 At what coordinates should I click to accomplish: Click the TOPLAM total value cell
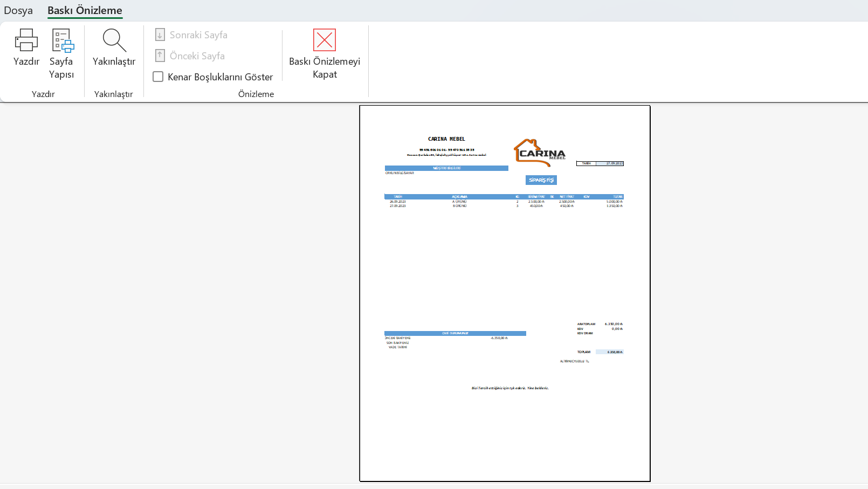tap(609, 352)
